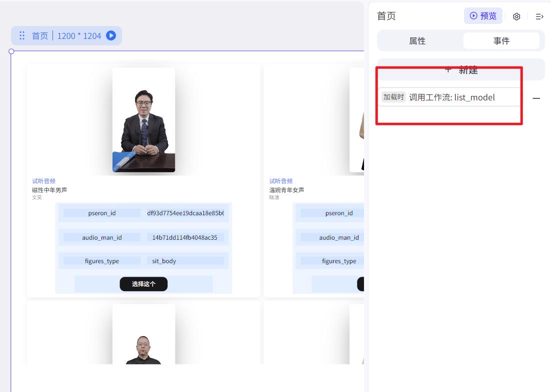Image resolution: width=551 pixels, height=392 pixels.
Task: Click the sit_body figures_type value
Action: tap(163, 261)
